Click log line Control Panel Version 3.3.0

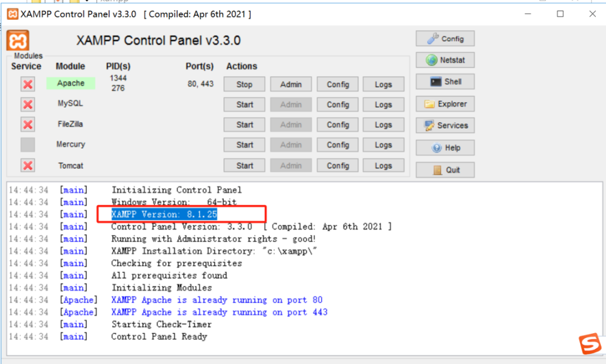point(251,227)
